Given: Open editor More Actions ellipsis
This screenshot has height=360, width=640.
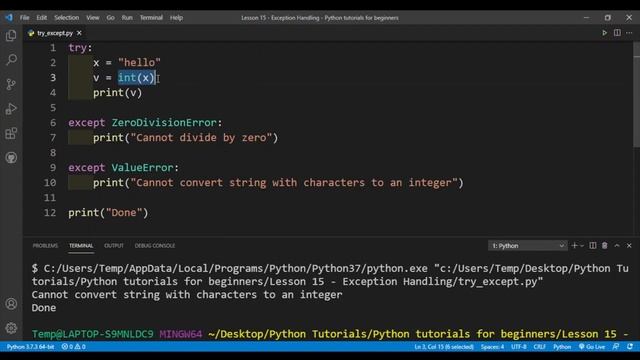Looking at the screenshot, I should [629, 33].
